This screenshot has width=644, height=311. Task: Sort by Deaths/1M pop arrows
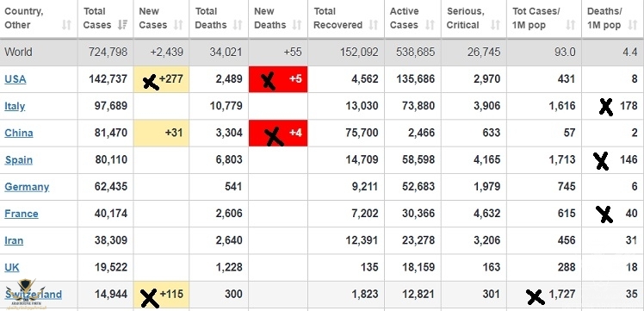pos(633,25)
